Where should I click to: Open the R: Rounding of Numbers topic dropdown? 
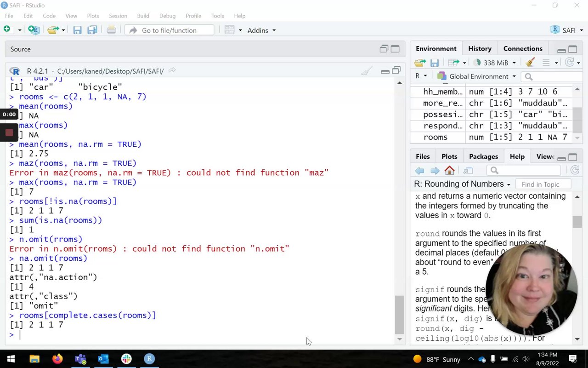tap(462, 184)
